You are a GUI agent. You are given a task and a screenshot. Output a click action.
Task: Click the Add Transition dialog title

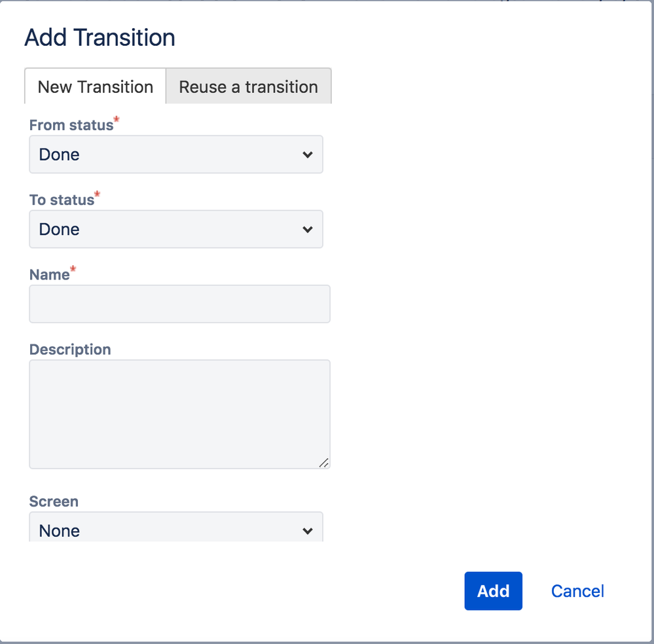coord(100,37)
